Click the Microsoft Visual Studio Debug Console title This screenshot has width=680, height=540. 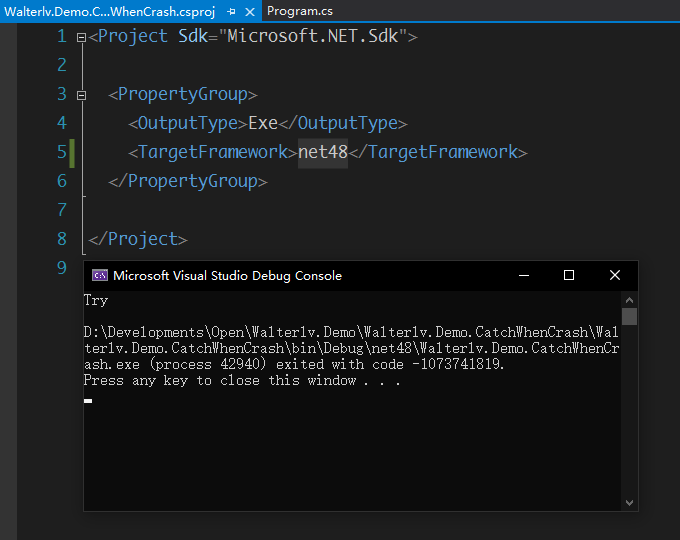(227, 276)
